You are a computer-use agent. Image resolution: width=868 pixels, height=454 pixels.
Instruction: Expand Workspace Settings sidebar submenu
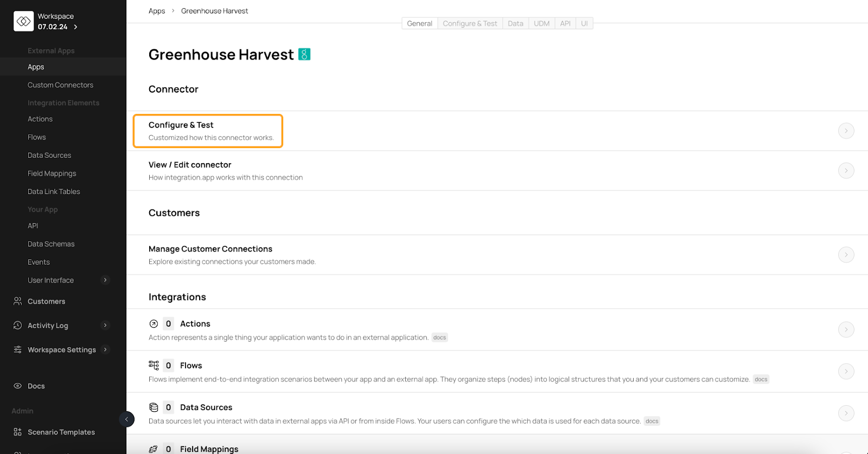pos(105,349)
